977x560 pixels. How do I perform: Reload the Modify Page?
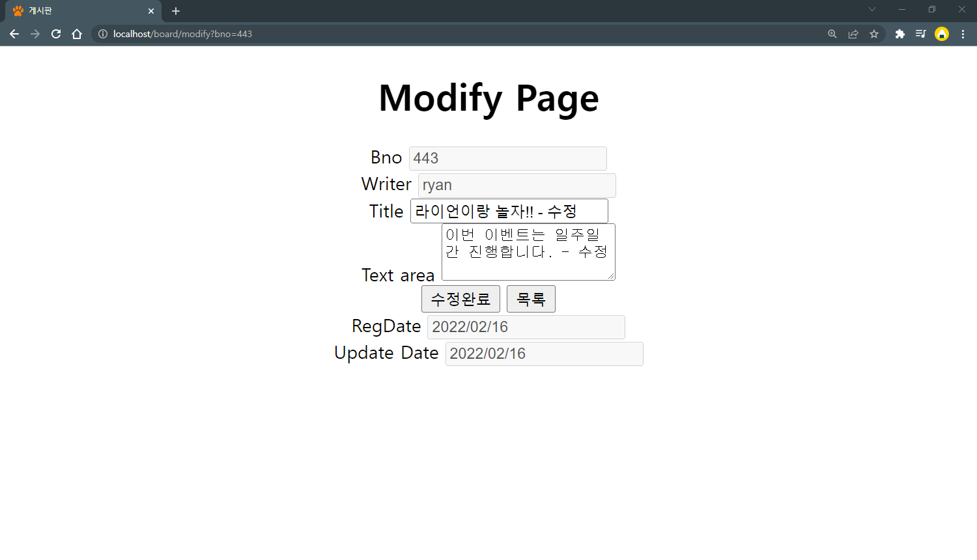point(56,34)
